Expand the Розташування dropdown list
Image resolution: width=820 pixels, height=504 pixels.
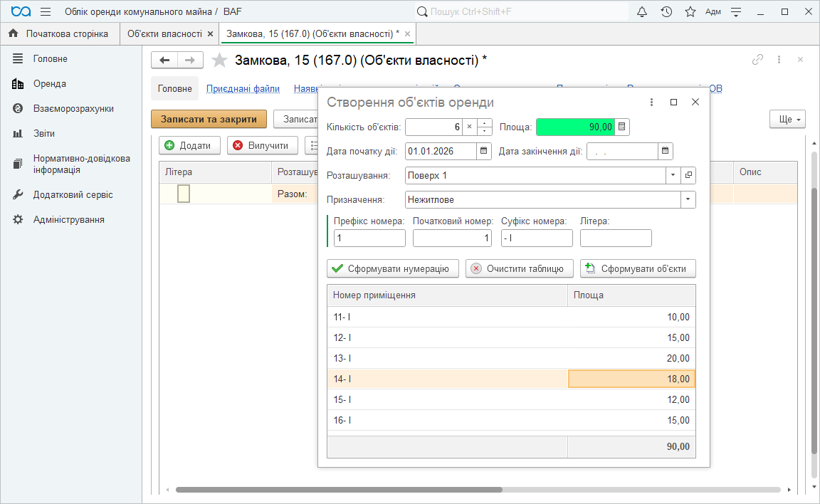pyautogui.click(x=673, y=175)
